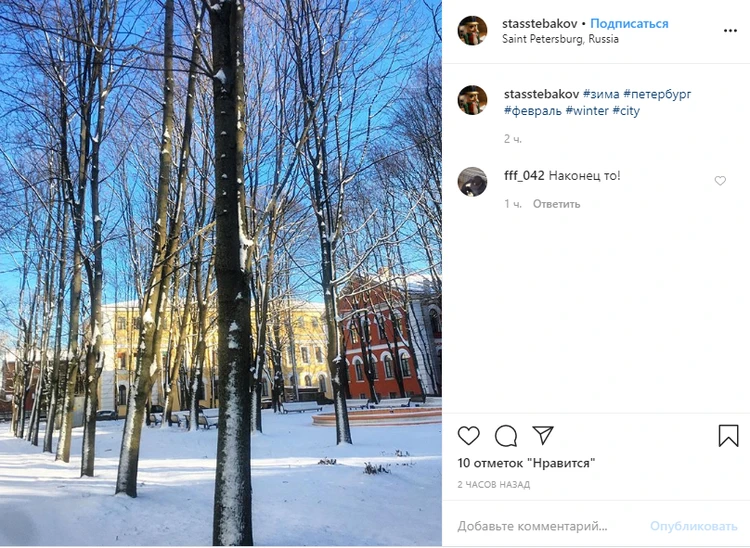Focus the Добавьте комментарий input field

coord(550,526)
